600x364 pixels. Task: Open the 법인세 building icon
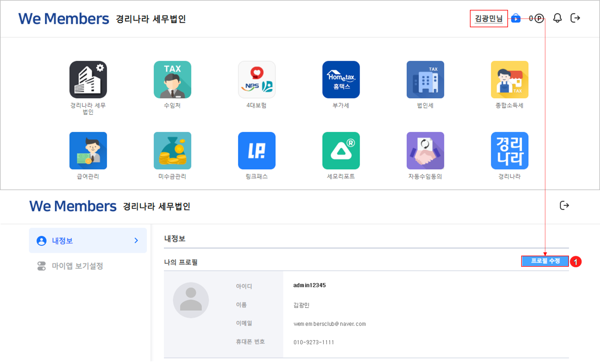(x=425, y=80)
